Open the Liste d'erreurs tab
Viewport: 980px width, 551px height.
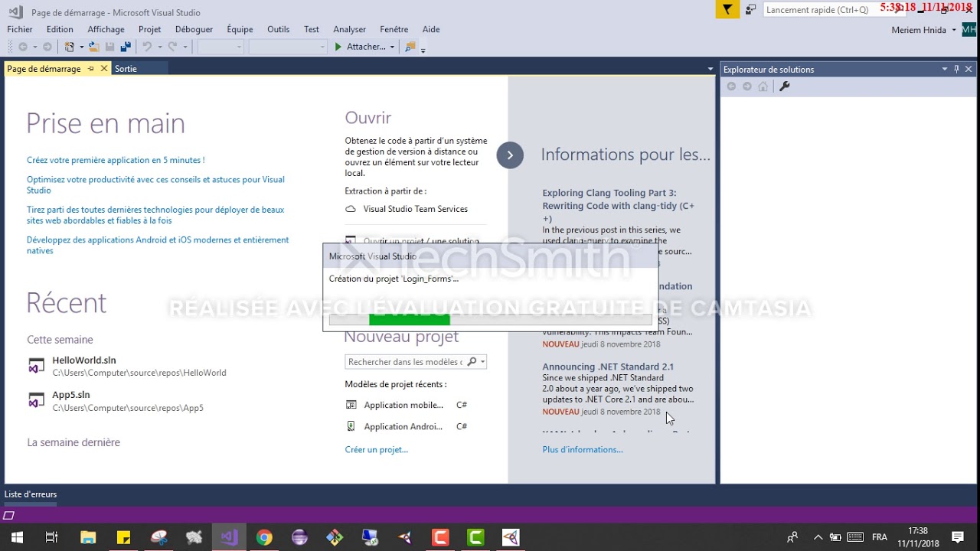coord(31,494)
